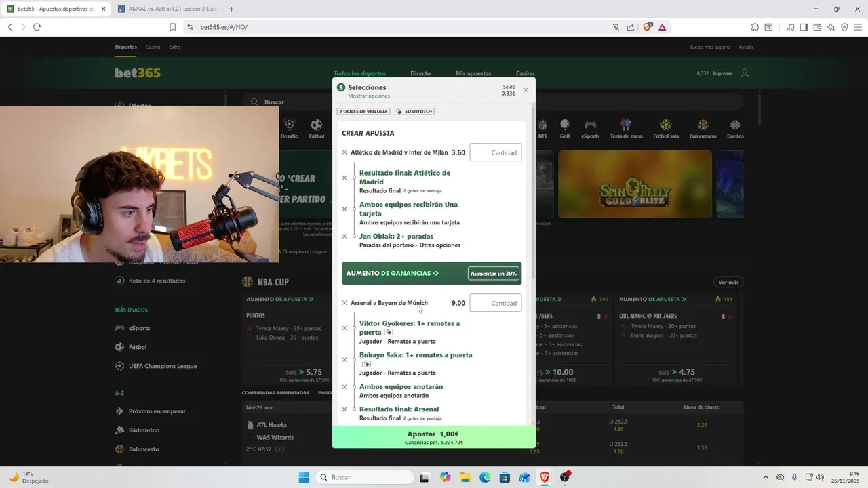Open the Brave Shields icon in address bar
Viewport: 868px width, 488px height.
click(648, 27)
